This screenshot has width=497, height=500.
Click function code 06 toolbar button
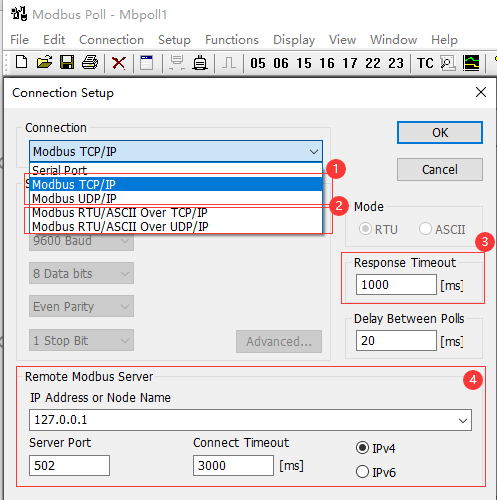coord(281,63)
